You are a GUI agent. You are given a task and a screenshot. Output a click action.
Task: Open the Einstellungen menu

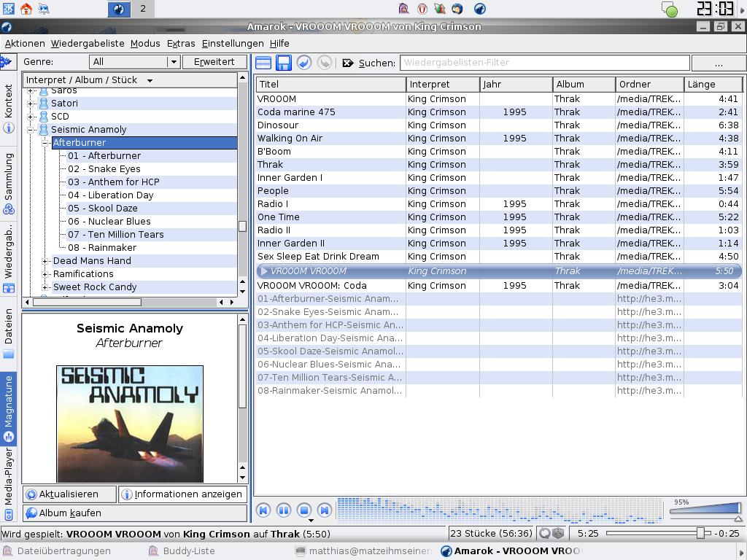pos(233,43)
